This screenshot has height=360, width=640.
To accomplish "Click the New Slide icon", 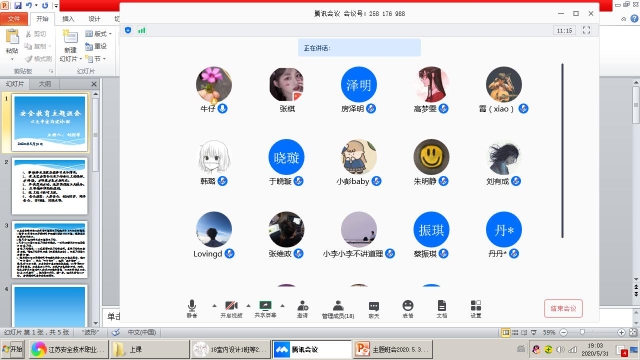I will click(x=70, y=37).
